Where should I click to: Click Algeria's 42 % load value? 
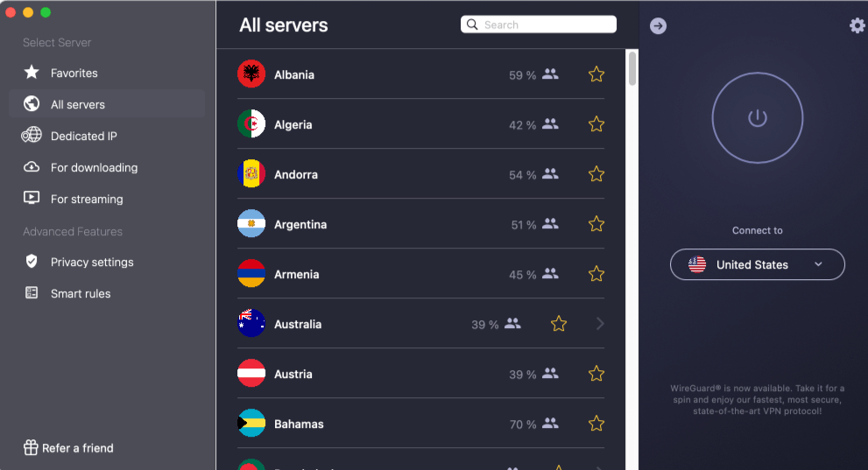tap(522, 125)
